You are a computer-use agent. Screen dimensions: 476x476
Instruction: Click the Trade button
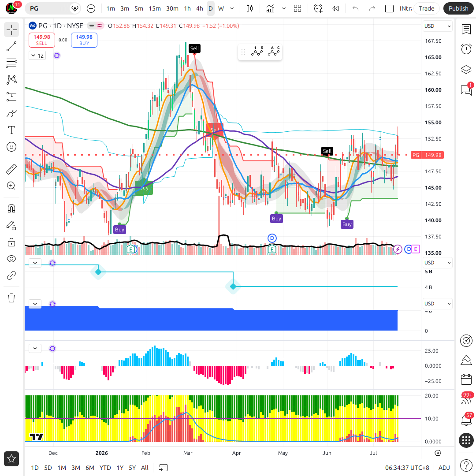pyautogui.click(x=426, y=8)
